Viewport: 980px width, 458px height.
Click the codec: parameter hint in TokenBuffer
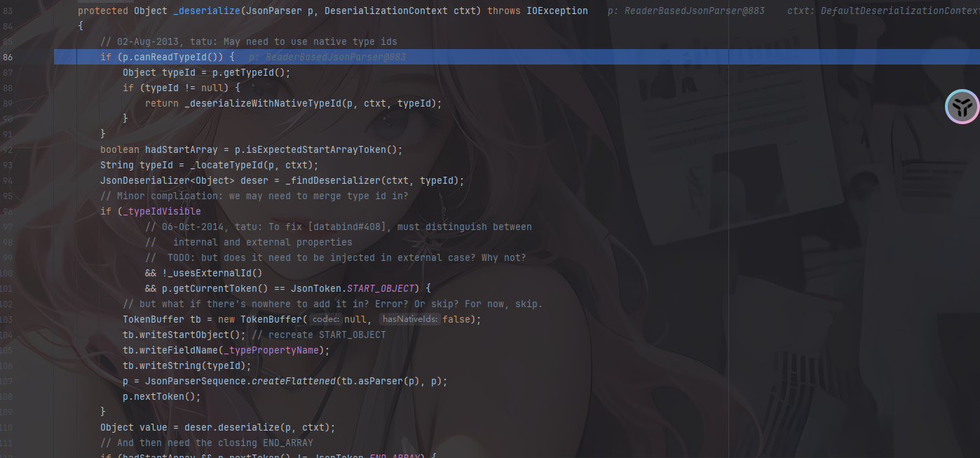point(325,319)
